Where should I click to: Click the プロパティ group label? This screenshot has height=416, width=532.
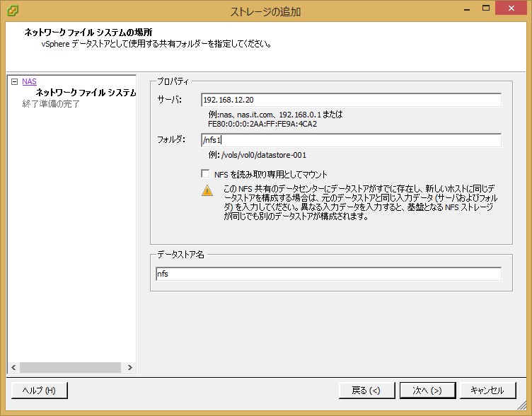click(173, 81)
